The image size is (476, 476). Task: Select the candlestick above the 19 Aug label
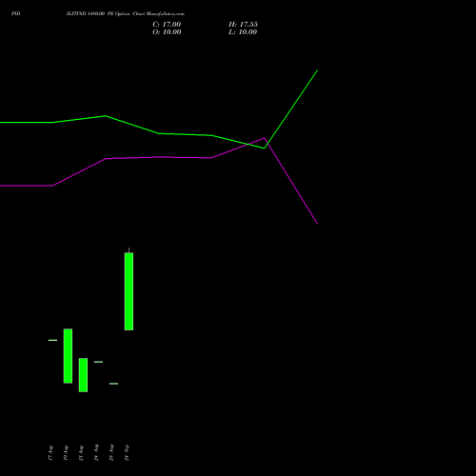(x=68, y=356)
